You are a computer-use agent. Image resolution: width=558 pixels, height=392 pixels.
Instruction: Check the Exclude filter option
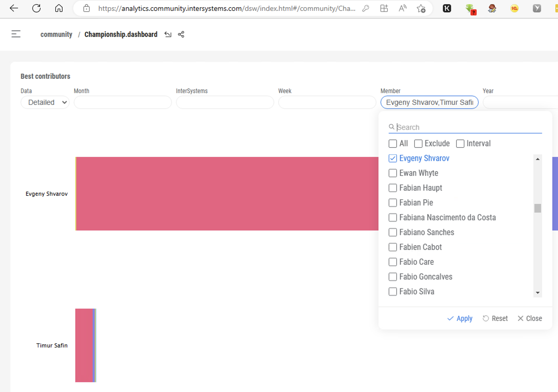pos(418,144)
